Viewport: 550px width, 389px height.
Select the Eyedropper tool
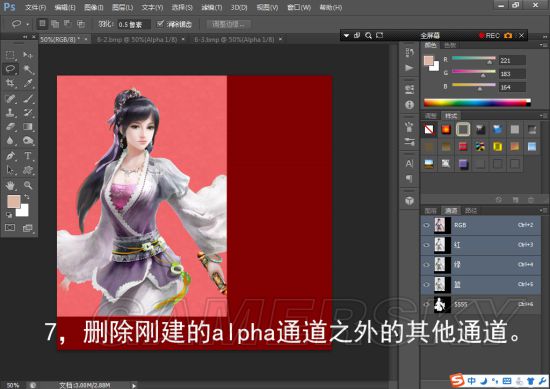point(28,83)
